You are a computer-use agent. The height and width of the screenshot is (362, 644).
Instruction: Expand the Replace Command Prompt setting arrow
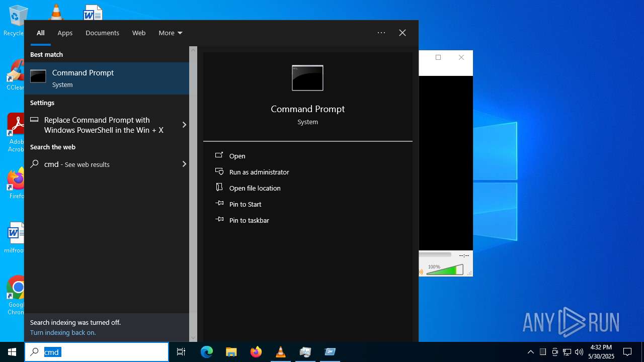coord(184,125)
